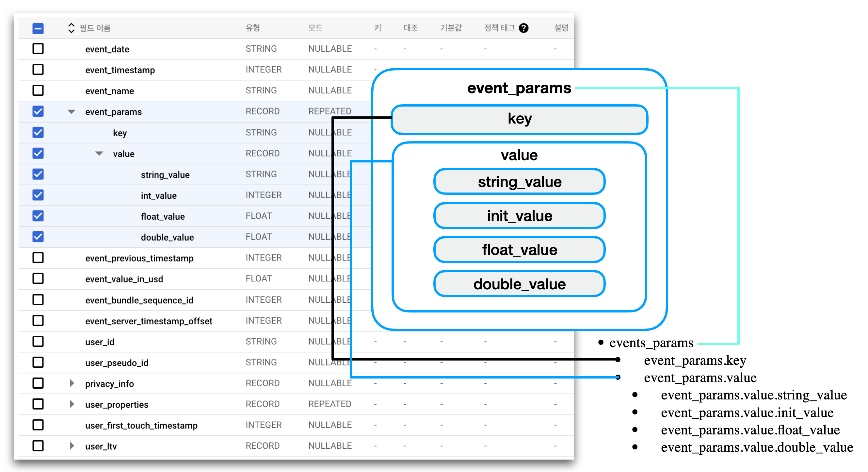Click the INTEGER type of event_timestamp

264,70
